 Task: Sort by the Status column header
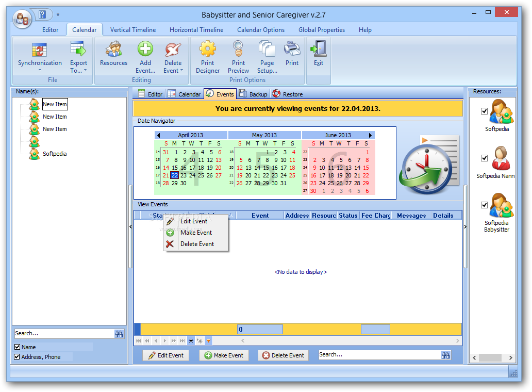(348, 216)
